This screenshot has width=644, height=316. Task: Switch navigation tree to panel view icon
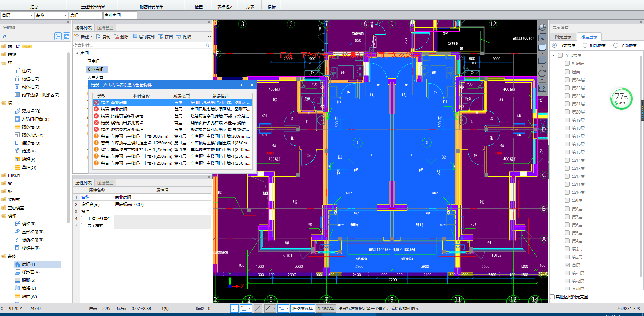[x=67, y=36]
